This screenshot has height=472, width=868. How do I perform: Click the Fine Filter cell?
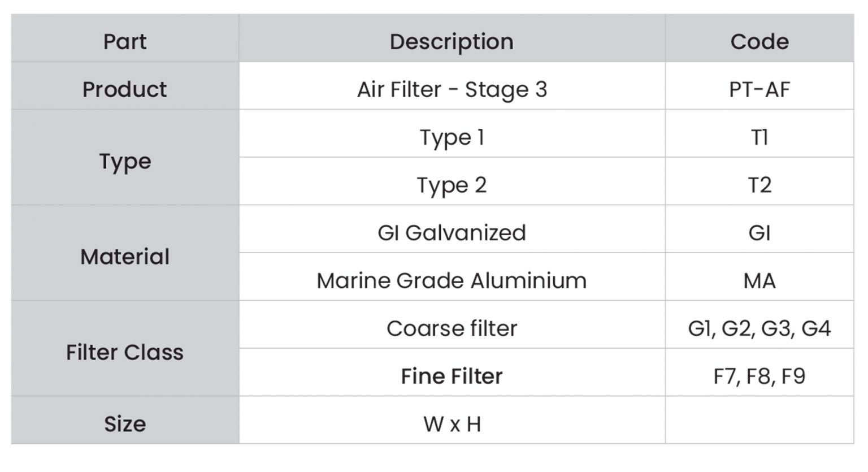452,373
